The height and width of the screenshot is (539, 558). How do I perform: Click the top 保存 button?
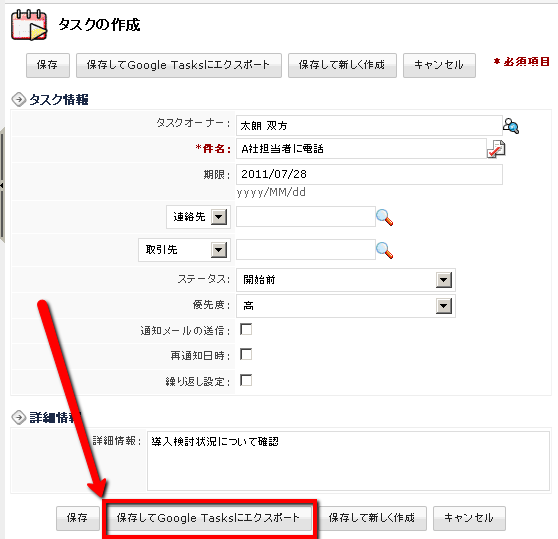(x=48, y=65)
